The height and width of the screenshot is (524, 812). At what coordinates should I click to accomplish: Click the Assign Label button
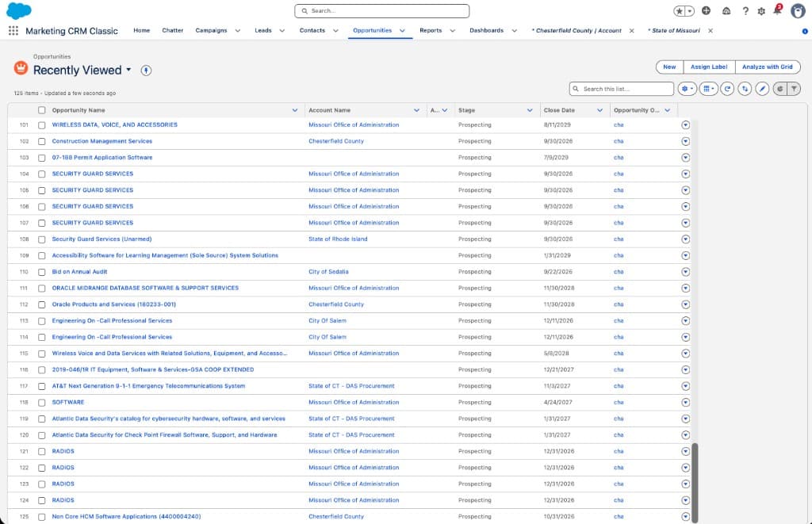709,67
